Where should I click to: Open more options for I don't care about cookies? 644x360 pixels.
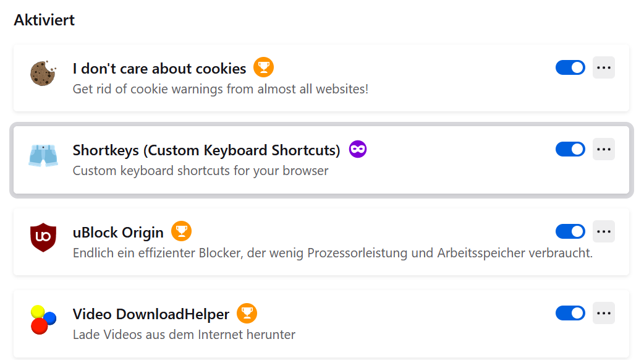click(604, 67)
